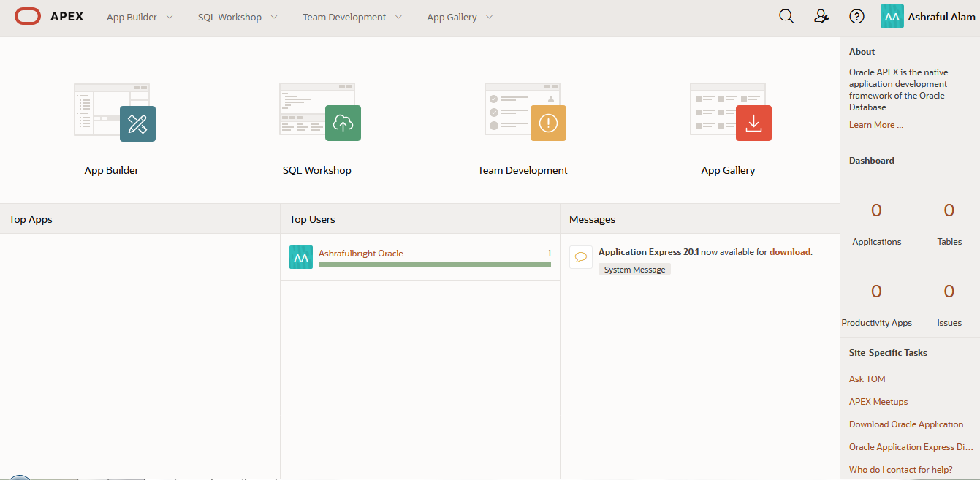Viewport: 980px width, 480px height.
Task: Expand the Team Development dropdown arrow
Action: pos(398,17)
